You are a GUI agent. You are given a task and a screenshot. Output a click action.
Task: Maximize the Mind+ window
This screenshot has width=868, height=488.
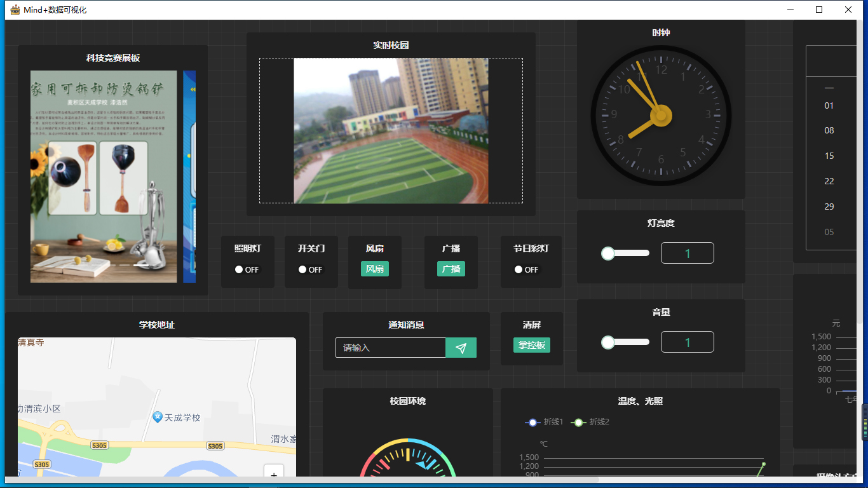(820, 10)
